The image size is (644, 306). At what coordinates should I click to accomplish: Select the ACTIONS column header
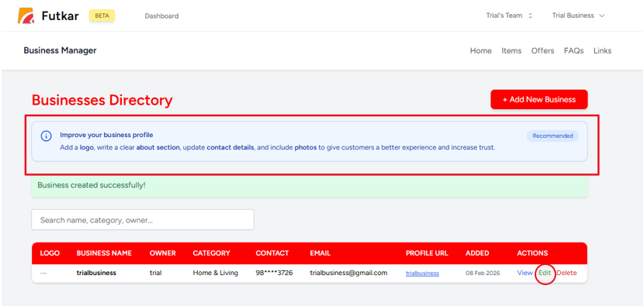click(x=532, y=253)
